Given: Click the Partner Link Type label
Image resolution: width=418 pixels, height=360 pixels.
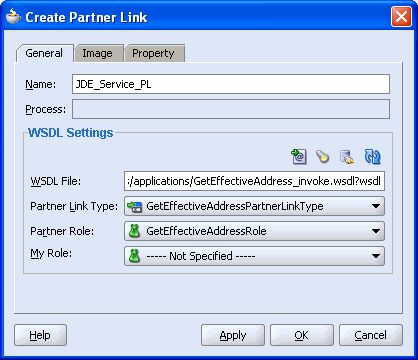Looking at the screenshot, I should pyautogui.click(x=74, y=206).
